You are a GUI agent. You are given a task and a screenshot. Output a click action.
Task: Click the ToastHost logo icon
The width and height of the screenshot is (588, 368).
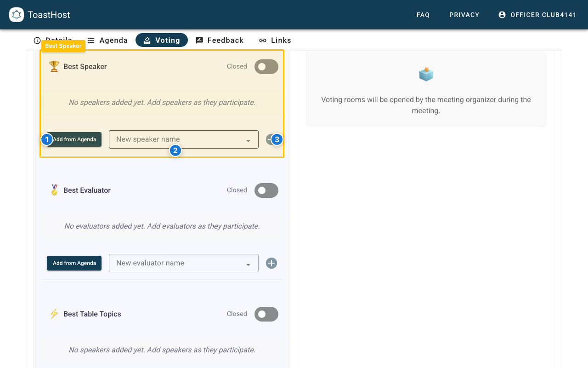[17, 15]
